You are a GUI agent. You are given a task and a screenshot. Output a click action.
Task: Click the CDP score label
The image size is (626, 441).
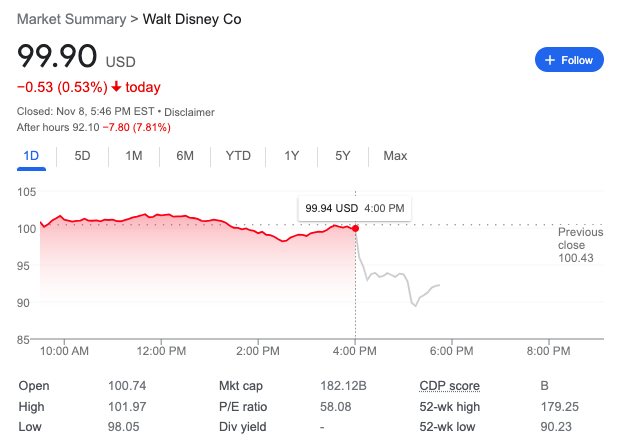coord(449,386)
